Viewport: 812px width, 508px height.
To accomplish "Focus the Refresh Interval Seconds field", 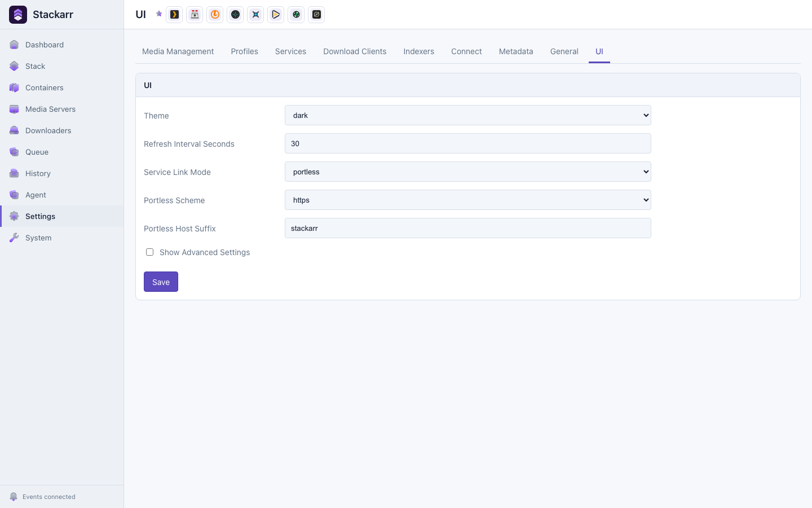I will click(x=468, y=143).
